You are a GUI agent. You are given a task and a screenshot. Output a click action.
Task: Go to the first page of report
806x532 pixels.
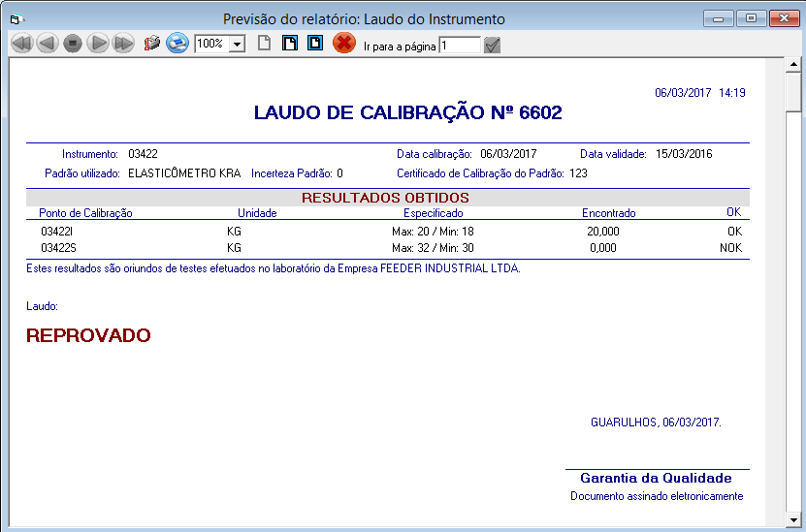click(x=22, y=44)
